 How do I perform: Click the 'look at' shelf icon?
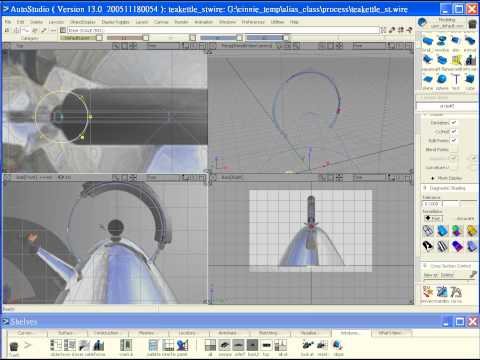pyautogui.click(x=307, y=345)
